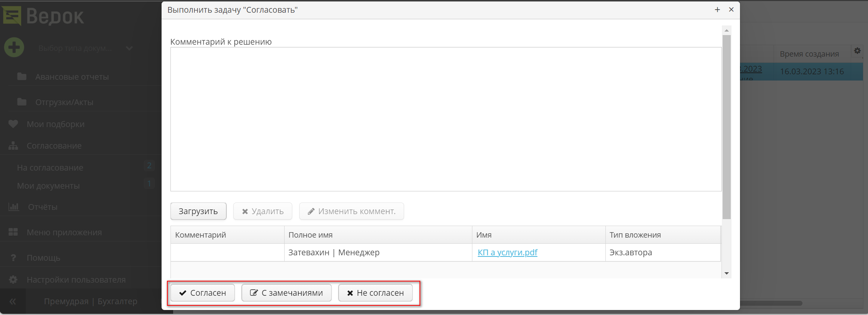Open Помощь help item
Image resolution: width=868 pixels, height=315 pixels.
coord(43,258)
